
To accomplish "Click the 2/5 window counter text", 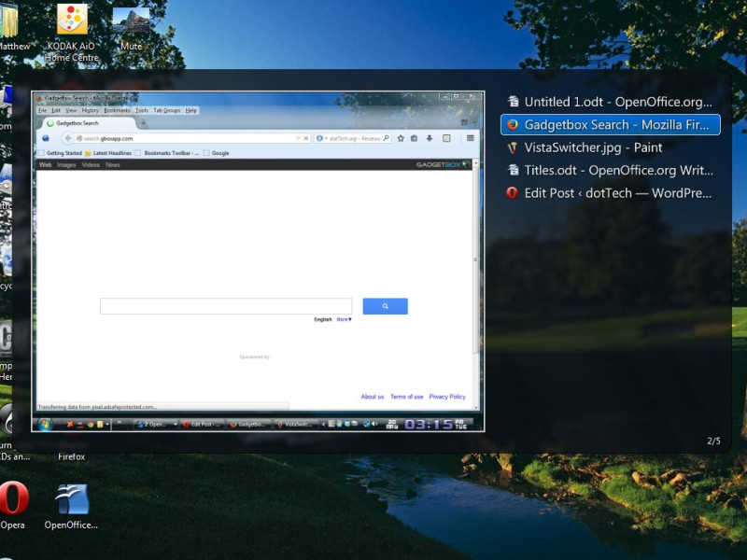I will pos(713,441).
